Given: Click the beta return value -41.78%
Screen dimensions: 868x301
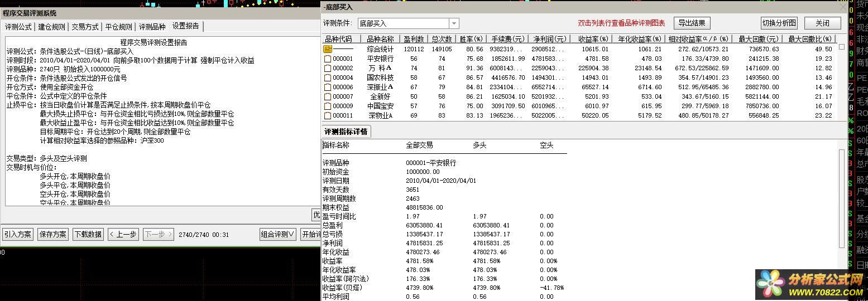Looking at the screenshot, I should pos(552,288).
